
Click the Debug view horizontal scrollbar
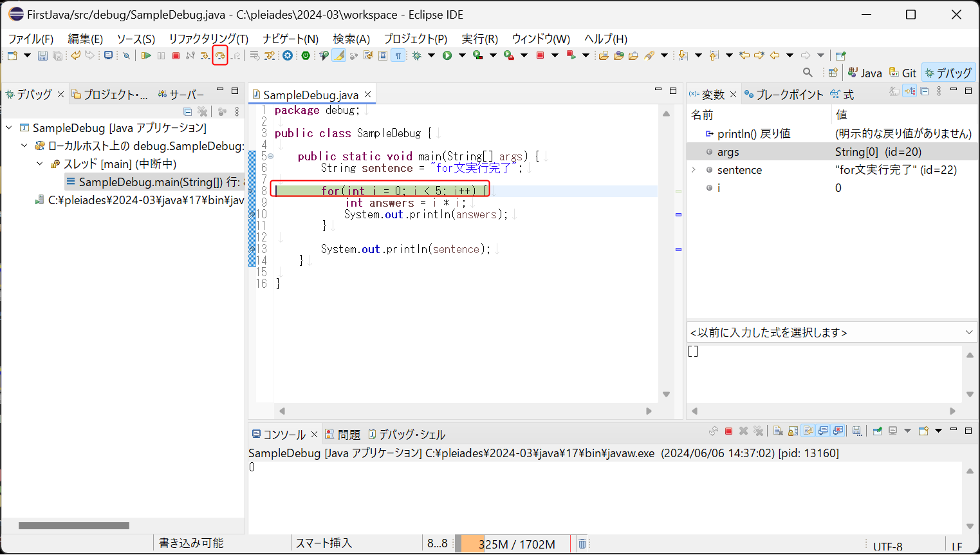coord(74,526)
